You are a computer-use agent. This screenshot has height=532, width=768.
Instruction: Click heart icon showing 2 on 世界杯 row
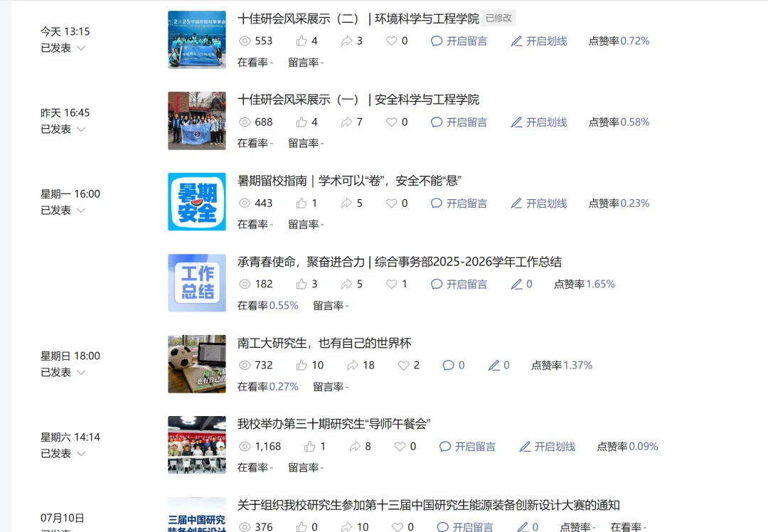click(x=403, y=366)
